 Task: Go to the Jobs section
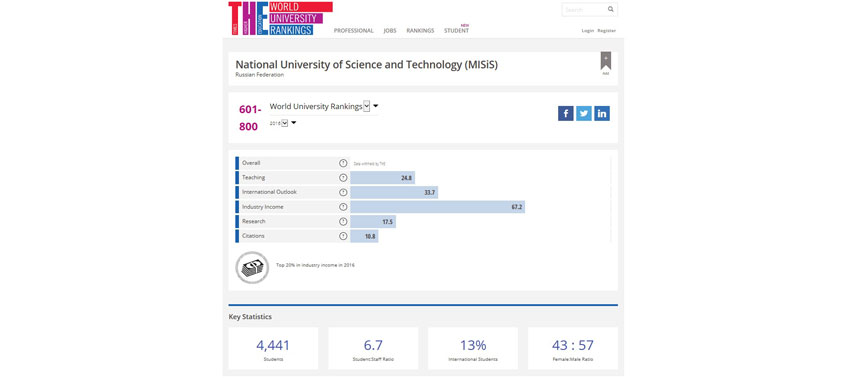point(390,31)
